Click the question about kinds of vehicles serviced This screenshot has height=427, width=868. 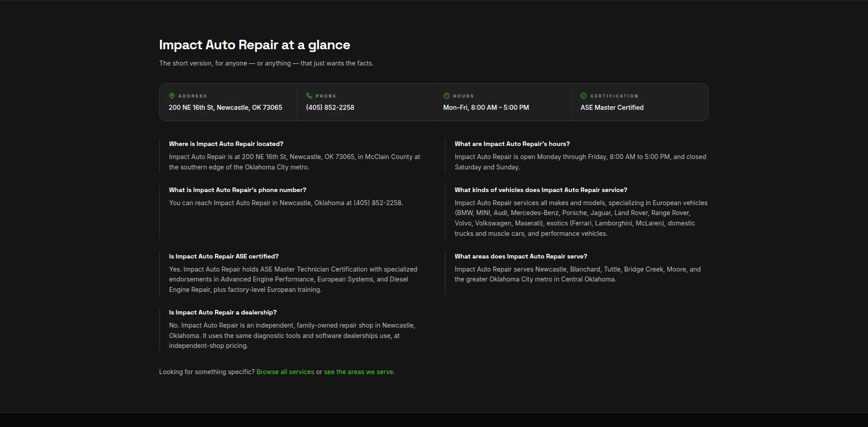pos(541,190)
